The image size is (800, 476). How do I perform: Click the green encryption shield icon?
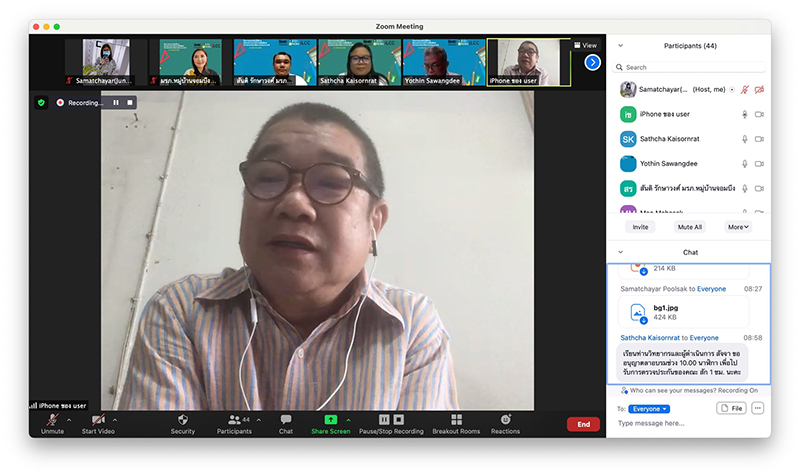[x=41, y=103]
